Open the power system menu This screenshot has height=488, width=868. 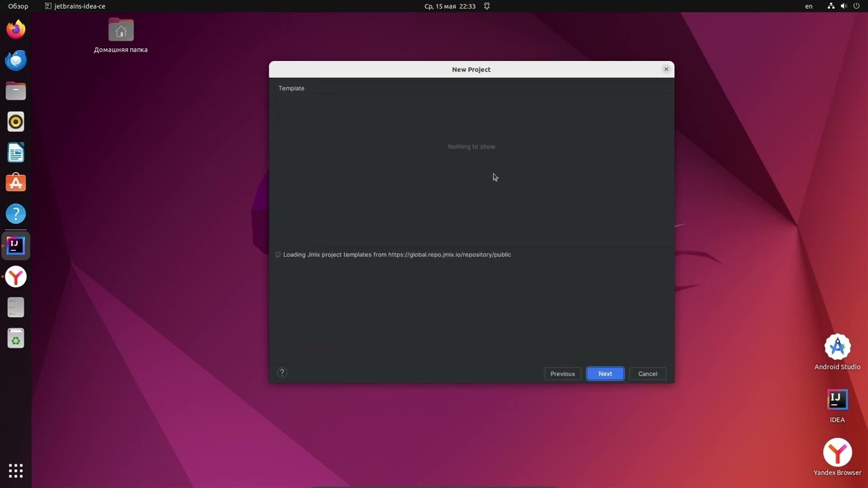click(x=856, y=6)
